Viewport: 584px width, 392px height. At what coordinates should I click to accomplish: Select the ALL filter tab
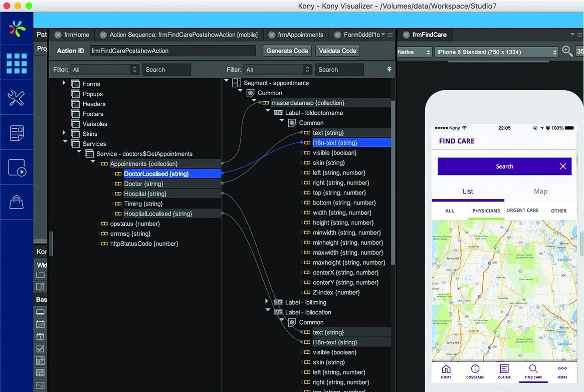click(x=450, y=211)
